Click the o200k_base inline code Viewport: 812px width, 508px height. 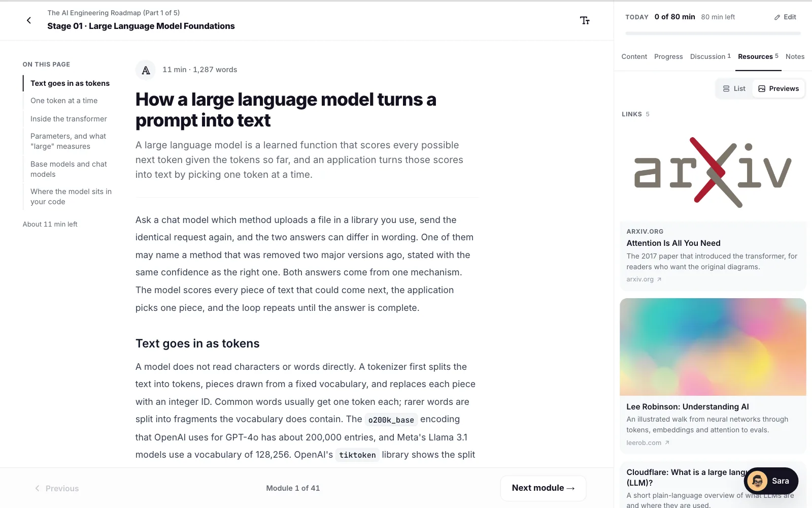pyautogui.click(x=391, y=420)
